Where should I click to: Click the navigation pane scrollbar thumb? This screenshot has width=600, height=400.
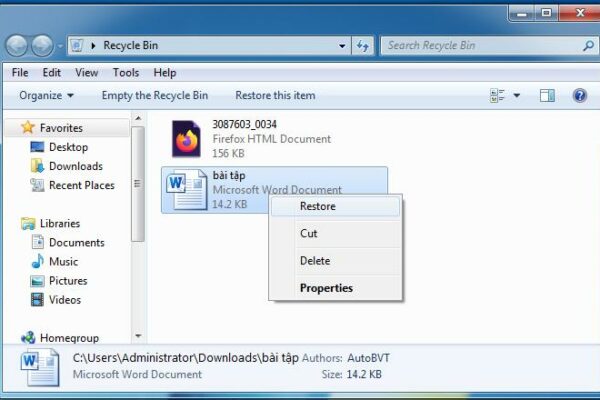point(138,184)
